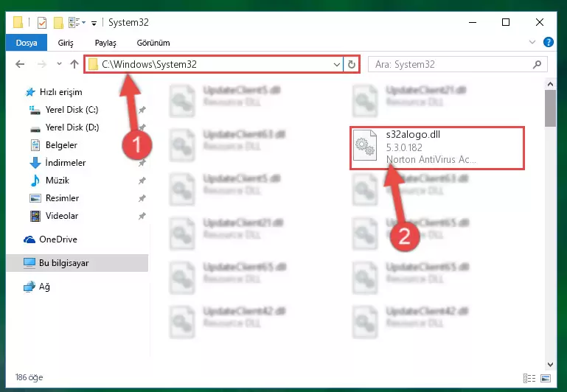567x392 pixels.
Task: Select Ağ network in navigation pane
Action: click(x=37, y=287)
